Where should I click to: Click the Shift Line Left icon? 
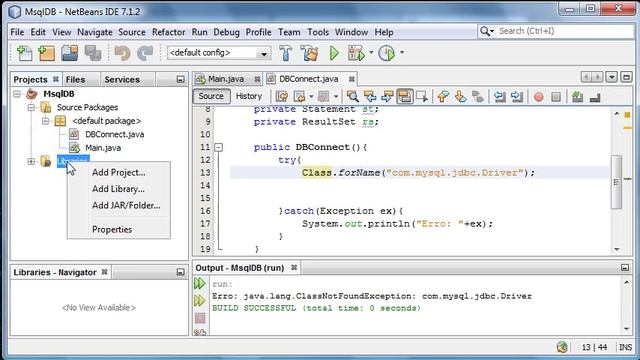(499, 97)
